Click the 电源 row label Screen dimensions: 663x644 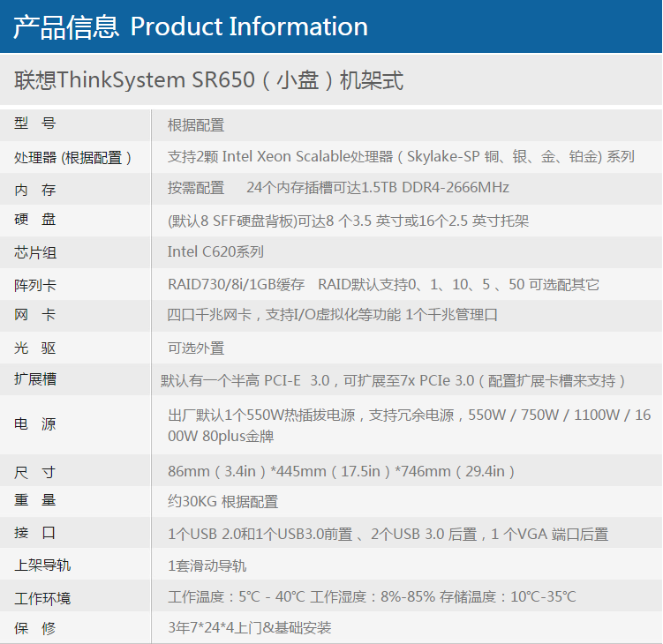tap(35, 423)
